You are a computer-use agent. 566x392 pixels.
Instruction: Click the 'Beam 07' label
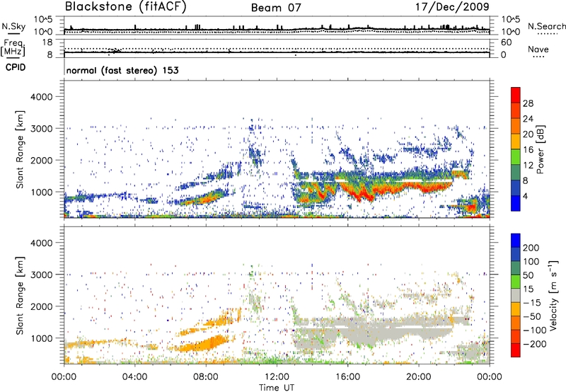(x=276, y=8)
